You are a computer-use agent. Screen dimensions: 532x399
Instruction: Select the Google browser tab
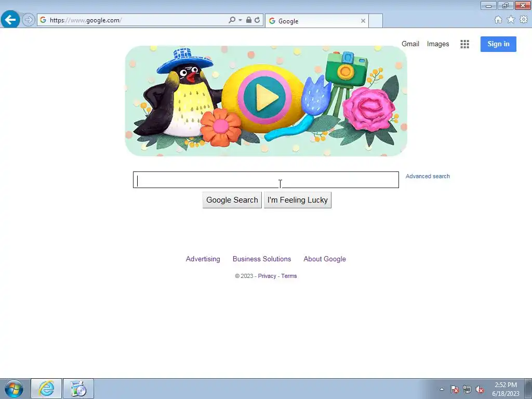click(x=316, y=21)
